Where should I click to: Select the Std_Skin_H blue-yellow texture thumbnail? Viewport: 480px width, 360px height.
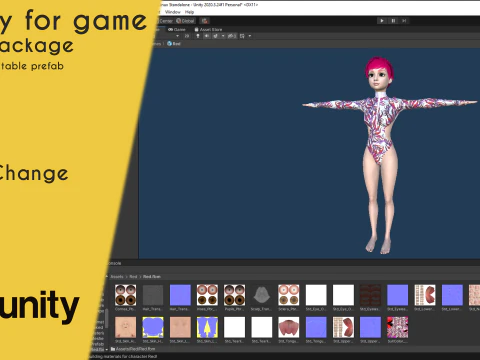coord(153,327)
